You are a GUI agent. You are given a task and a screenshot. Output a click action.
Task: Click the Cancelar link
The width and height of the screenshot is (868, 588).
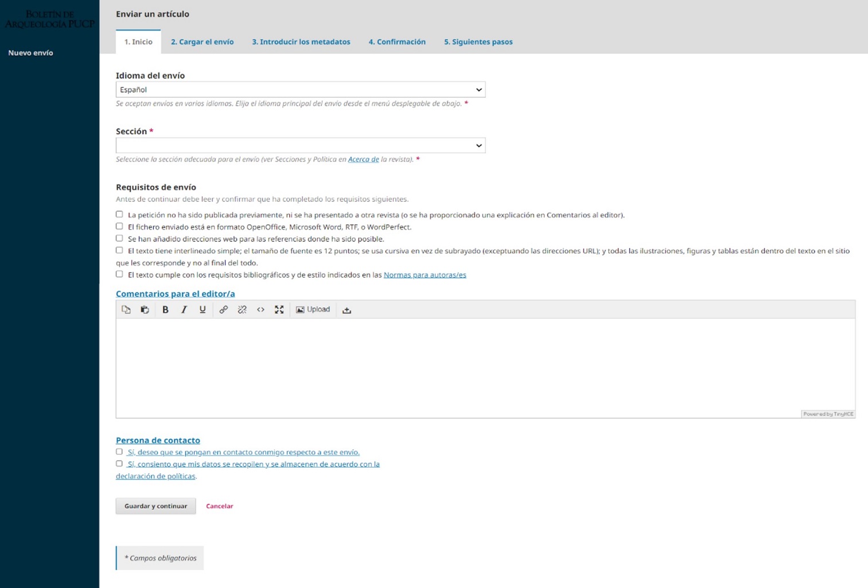coord(219,506)
